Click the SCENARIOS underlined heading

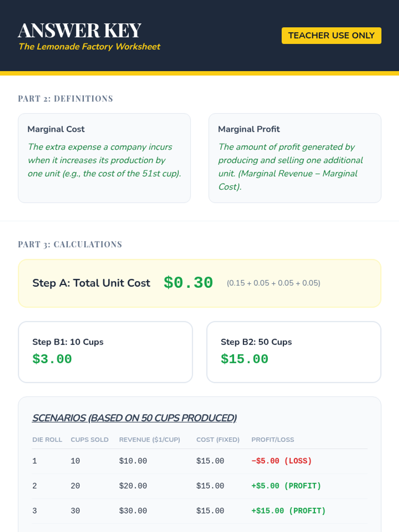(x=134, y=418)
